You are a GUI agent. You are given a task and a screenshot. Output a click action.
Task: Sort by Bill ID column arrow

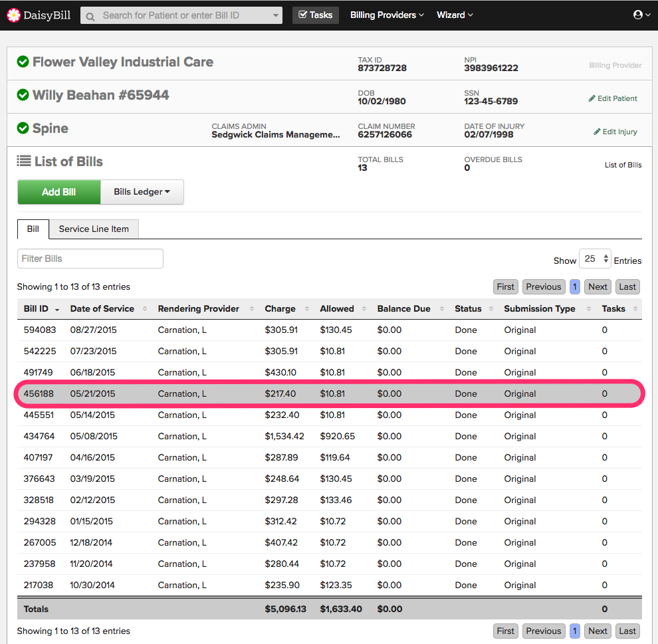tap(57, 310)
